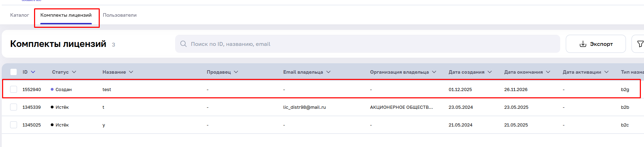The image size is (644, 147).
Task: Sort by Дата создания column
Action: pos(490,72)
